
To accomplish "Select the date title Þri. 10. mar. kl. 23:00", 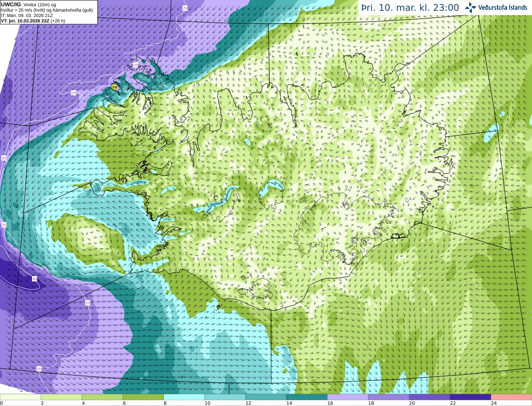I will 410,7.
